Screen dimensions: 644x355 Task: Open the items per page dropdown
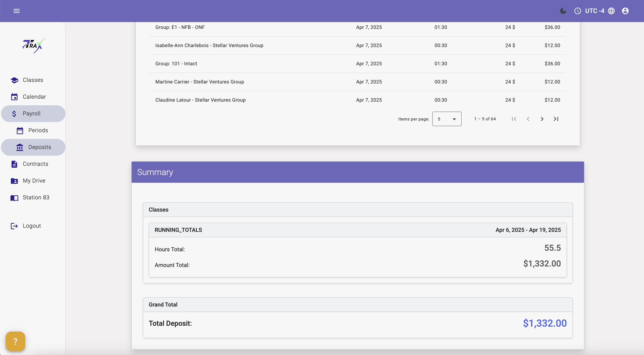pyautogui.click(x=447, y=119)
